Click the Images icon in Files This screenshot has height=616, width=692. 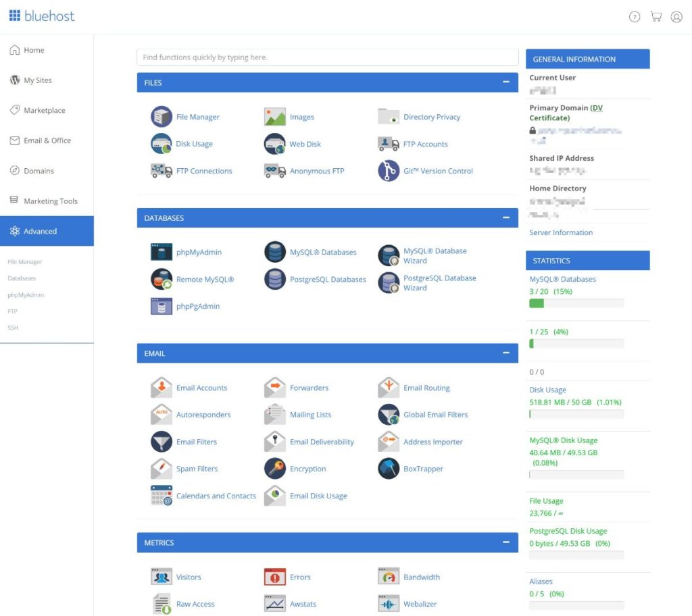(275, 117)
